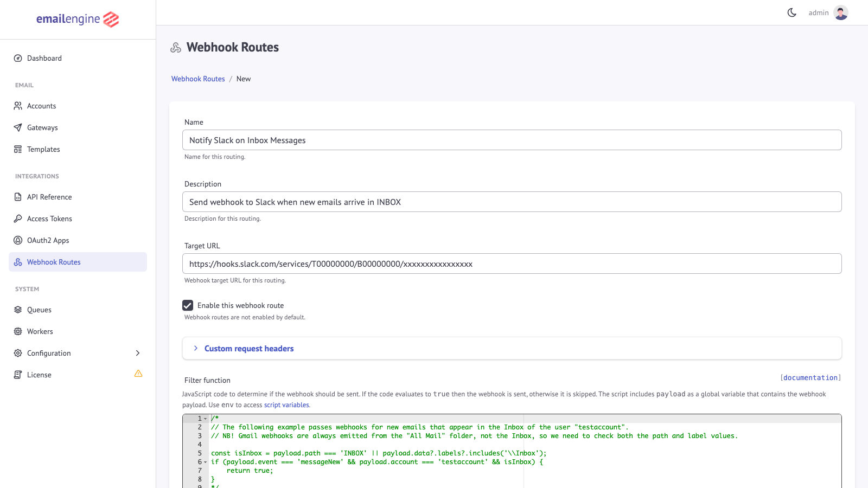This screenshot has width=868, height=488.
Task: Follow the script variables link
Action: click(x=286, y=405)
